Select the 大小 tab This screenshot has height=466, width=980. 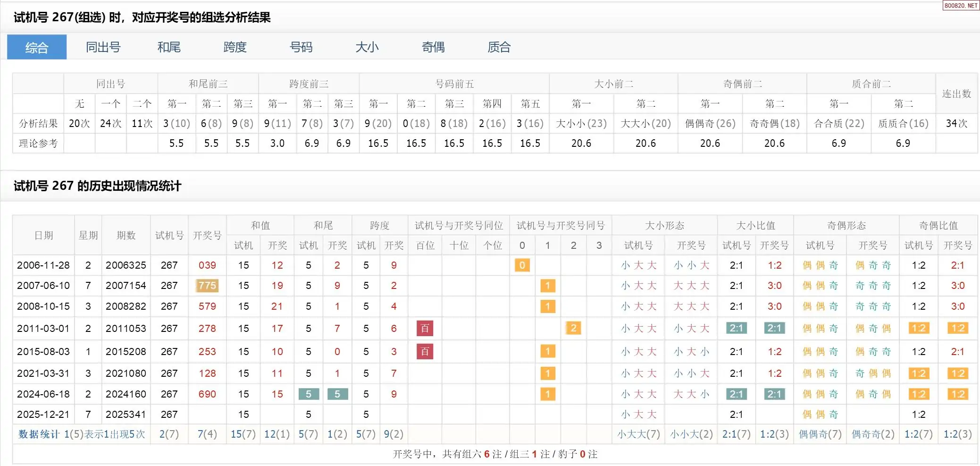[x=367, y=47]
